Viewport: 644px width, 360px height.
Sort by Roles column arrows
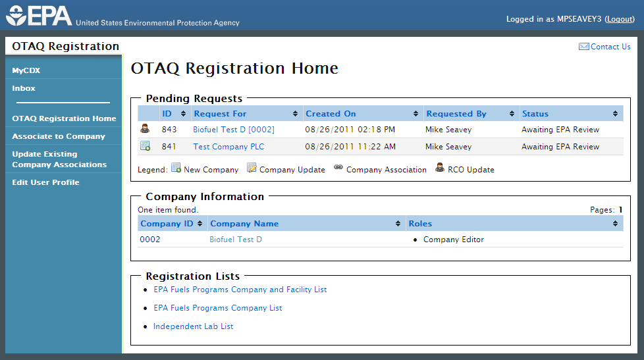coord(615,223)
